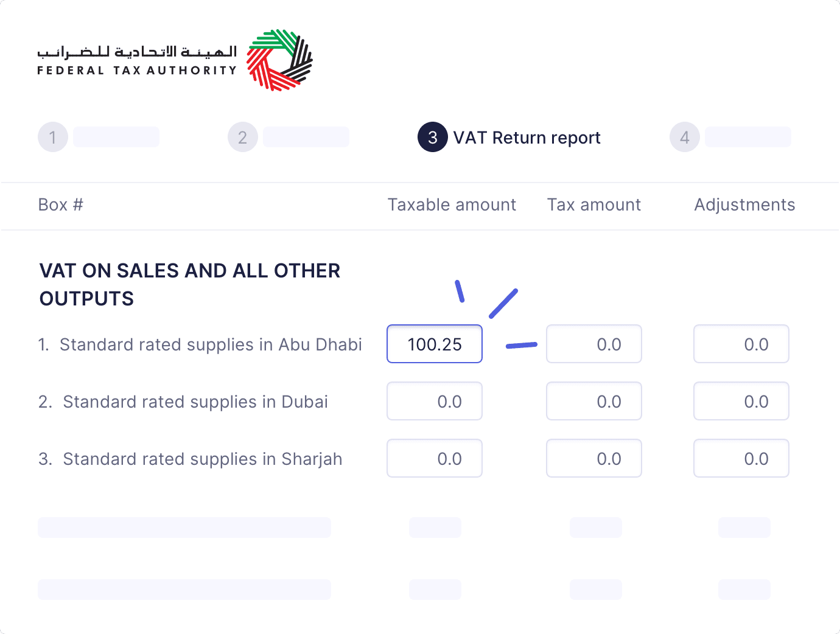Click the Federal Tax Authority logo emblem
Image resolution: width=840 pixels, height=634 pixels.
[x=279, y=60]
